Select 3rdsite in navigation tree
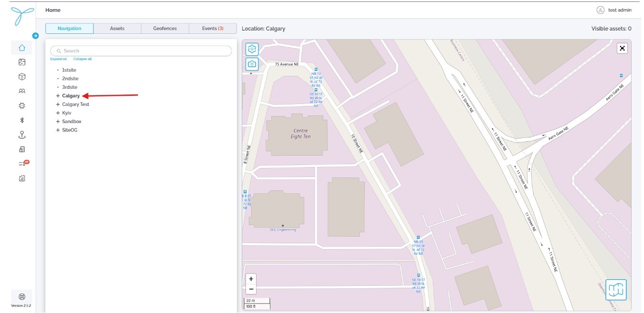 [x=70, y=87]
